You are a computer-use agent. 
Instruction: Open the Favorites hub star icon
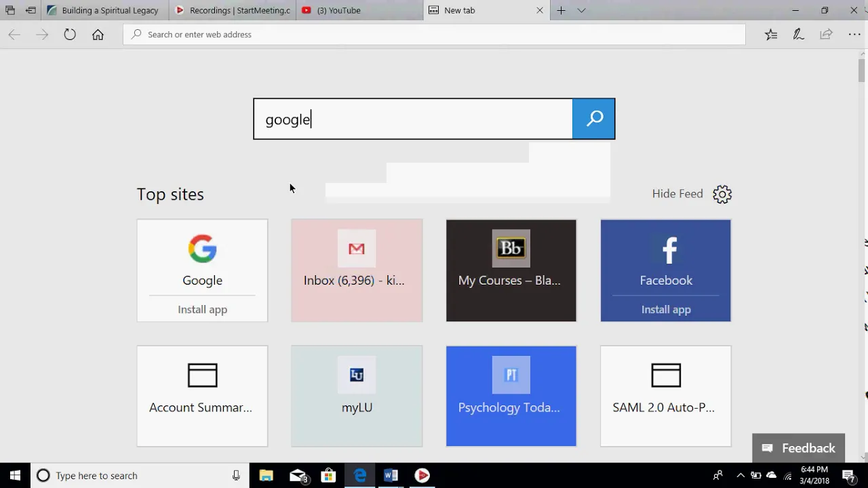[x=771, y=35]
